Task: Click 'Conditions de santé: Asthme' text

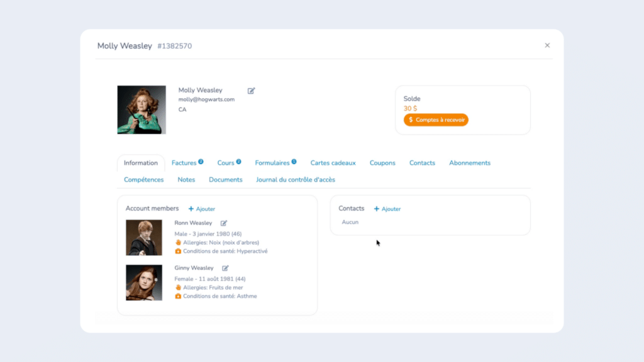Action: click(219, 297)
